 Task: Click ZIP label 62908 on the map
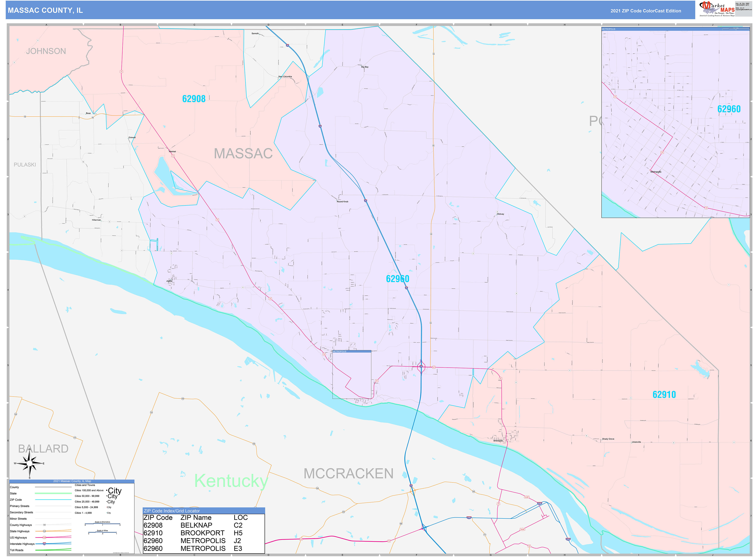(194, 98)
